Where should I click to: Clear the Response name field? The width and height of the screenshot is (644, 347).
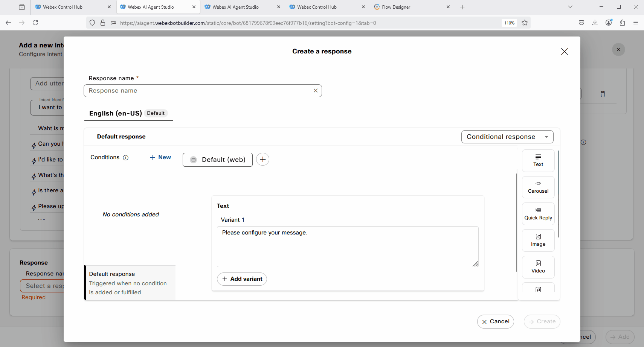coord(316,91)
